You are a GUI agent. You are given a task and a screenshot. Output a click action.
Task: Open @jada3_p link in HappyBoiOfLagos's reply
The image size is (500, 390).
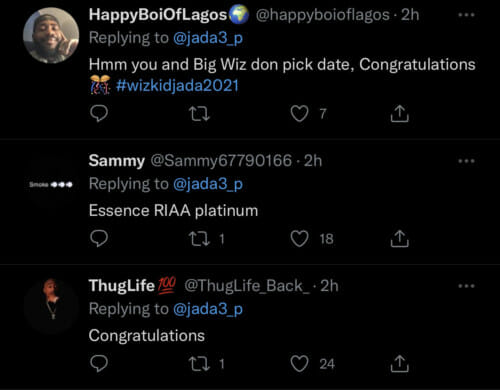pyautogui.click(x=208, y=38)
